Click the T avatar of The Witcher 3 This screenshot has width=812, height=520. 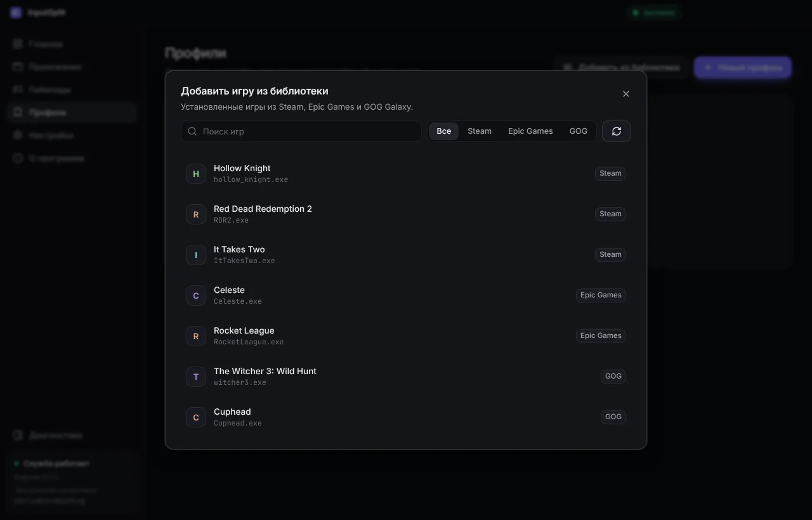click(x=196, y=377)
